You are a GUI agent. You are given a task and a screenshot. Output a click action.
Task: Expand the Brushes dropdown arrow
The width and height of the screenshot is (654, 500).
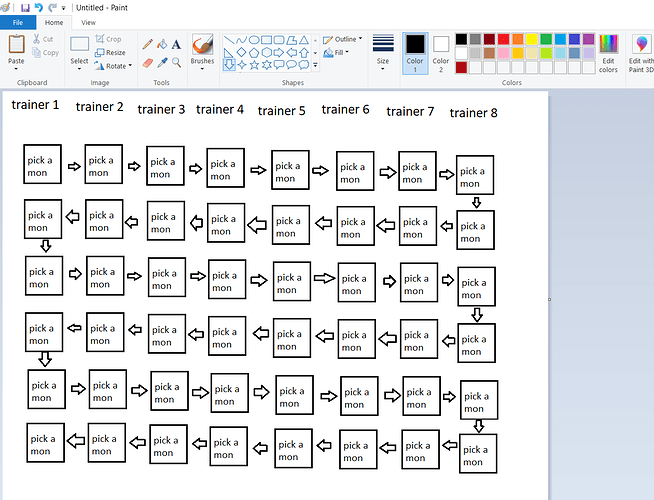tap(202, 69)
